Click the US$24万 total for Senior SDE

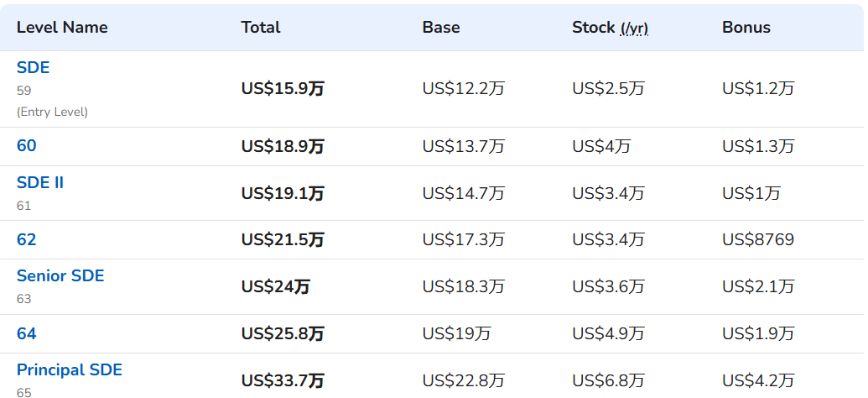(276, 286)
